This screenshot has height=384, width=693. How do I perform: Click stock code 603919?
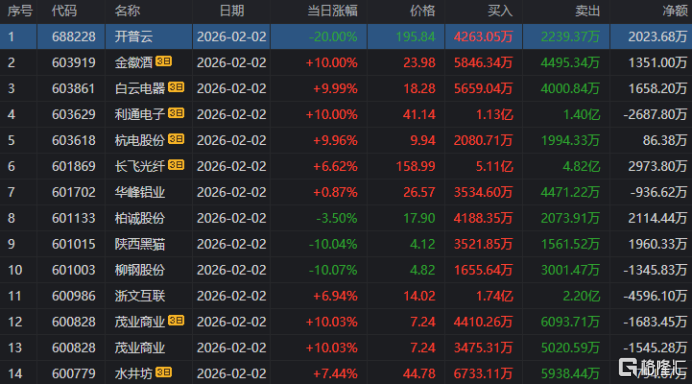click(x=73, y=63)
